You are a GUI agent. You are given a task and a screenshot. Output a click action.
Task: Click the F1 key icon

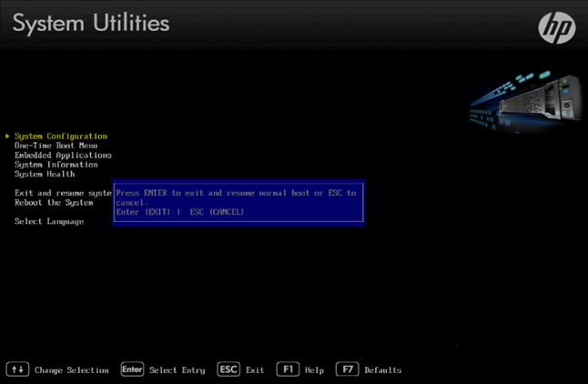288,369
